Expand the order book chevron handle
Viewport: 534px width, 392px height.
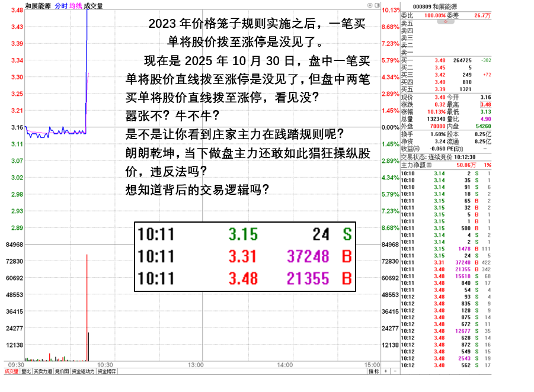point(445,22)
